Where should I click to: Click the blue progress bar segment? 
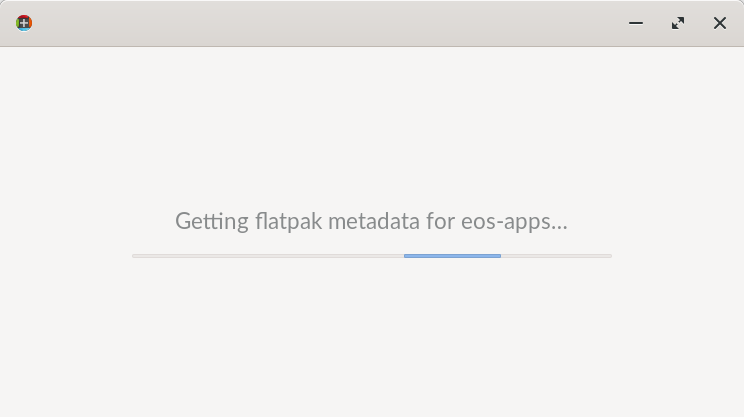point(452,256)
